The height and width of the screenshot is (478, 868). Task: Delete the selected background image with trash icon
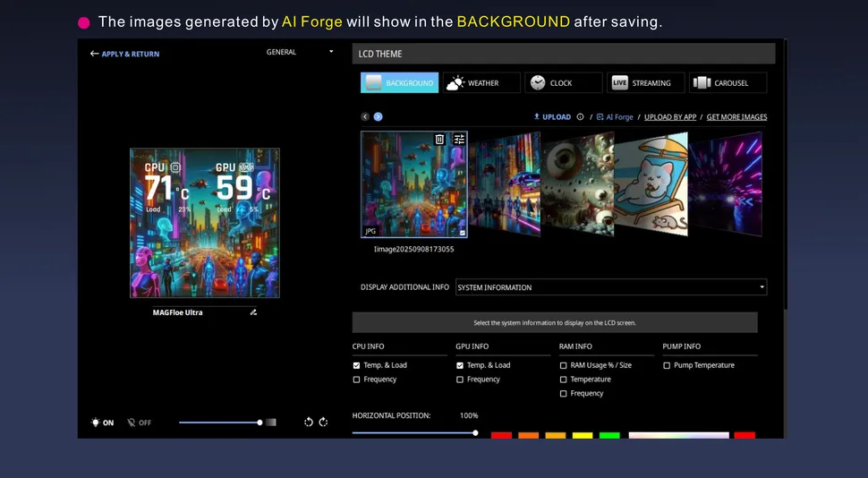pyautogui.click(x=439, y=140)
